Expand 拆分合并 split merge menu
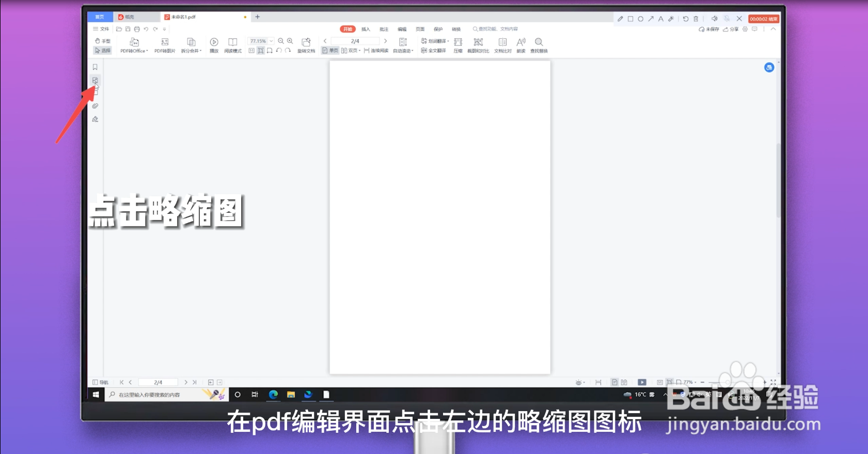 point(191,45)
